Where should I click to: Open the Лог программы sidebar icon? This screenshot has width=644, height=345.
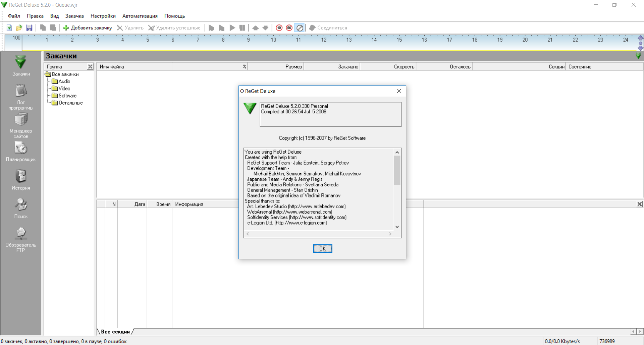(21, 97)
